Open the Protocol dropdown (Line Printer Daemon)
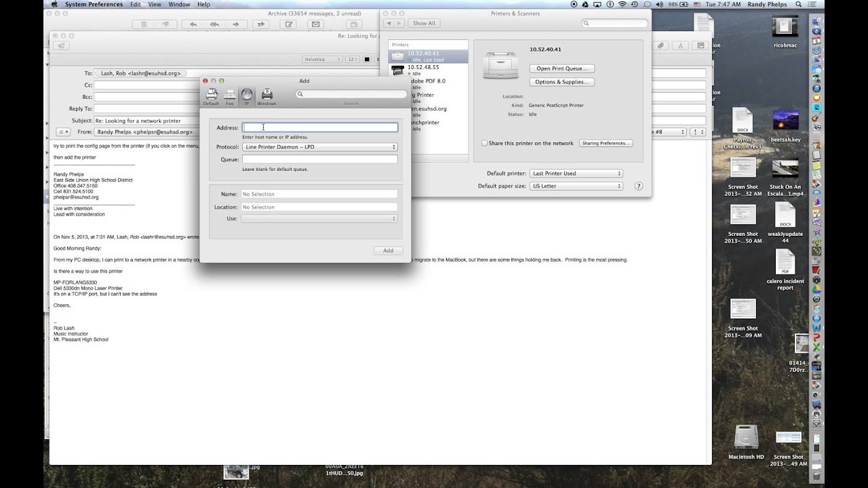This screenshot has height=488, width=868. coord(319,147)
